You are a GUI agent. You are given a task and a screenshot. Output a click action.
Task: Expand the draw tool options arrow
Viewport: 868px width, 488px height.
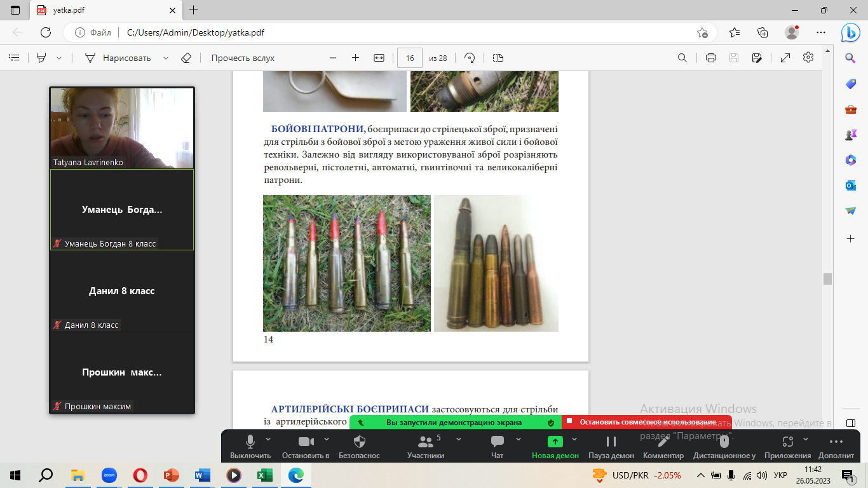click(166, 58)
